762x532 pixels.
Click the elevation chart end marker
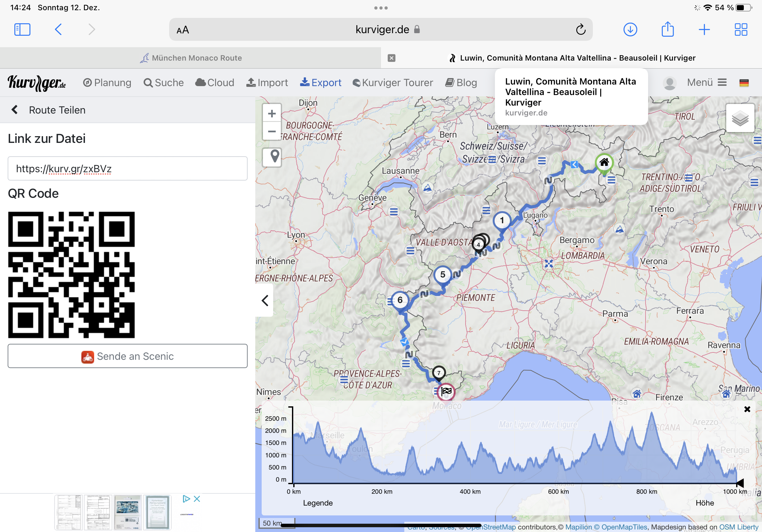pyautogui.click(x=740, y=483)
